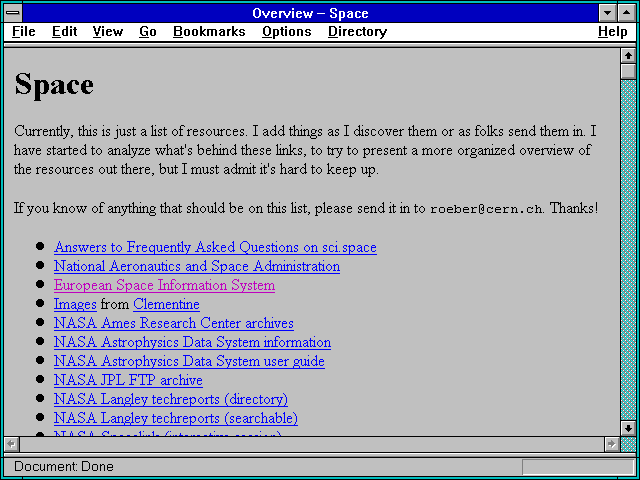Click the progress bar in status bar
640x480 pixels.
(578, 467)
